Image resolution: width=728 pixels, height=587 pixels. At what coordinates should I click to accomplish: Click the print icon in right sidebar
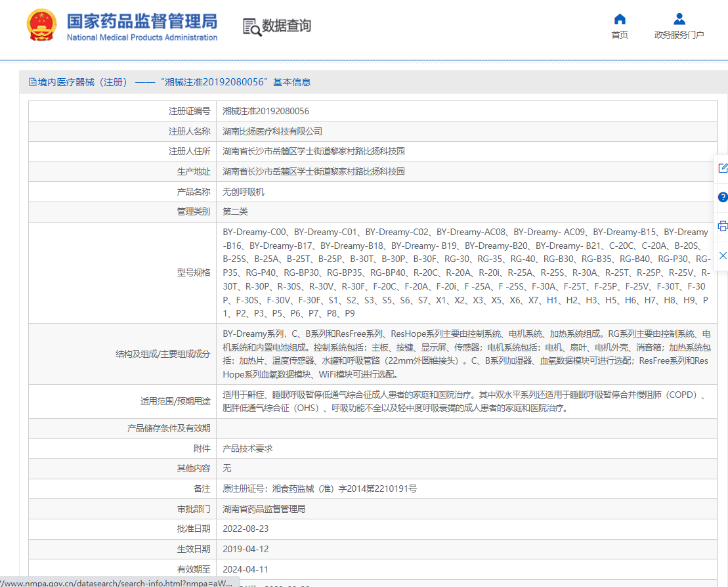(x=723, y=226)
